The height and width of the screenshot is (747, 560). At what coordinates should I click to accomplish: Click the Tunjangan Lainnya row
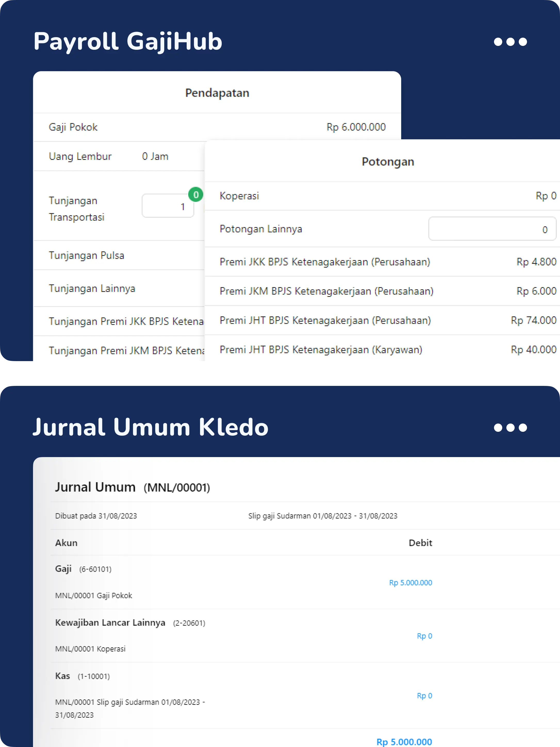click(119, 288)
